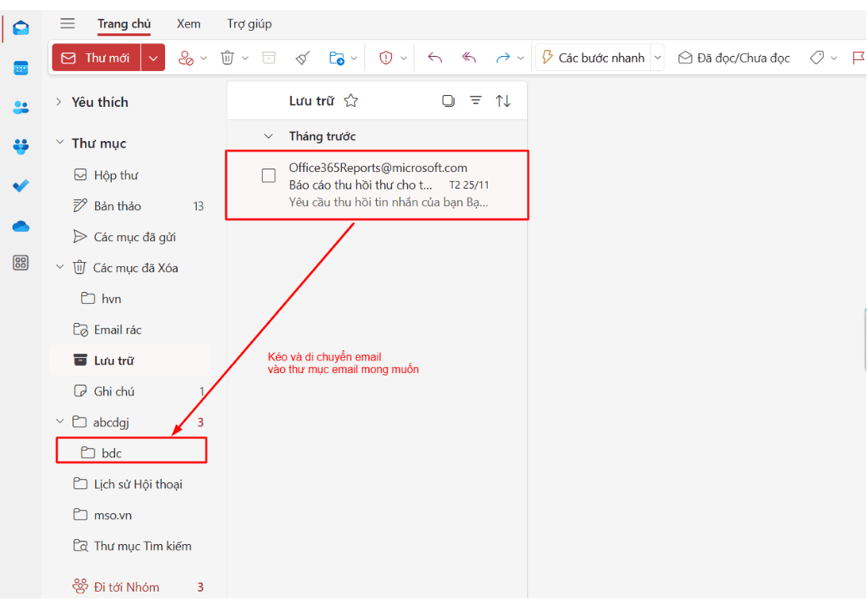Click Đã đọc/Chưa đọc button

(x=734, y=58)
